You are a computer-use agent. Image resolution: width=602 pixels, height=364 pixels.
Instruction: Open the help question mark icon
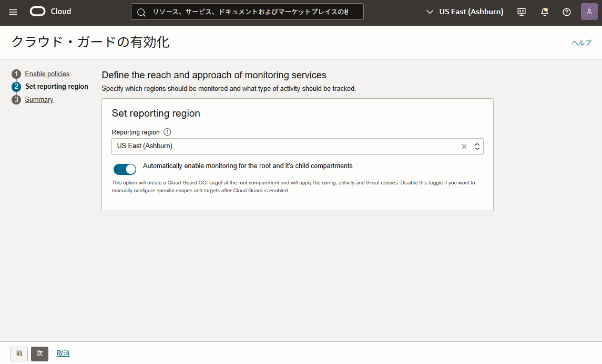point(567,12)
